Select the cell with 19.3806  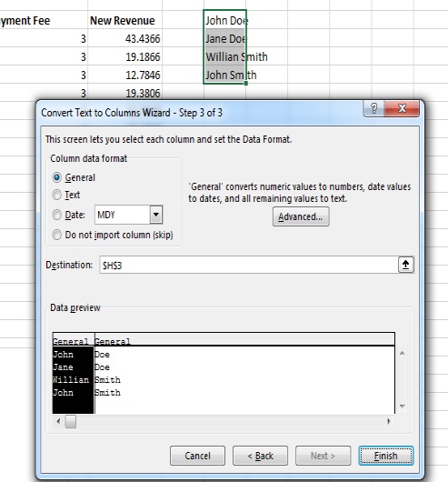click(x=125, y=93)
